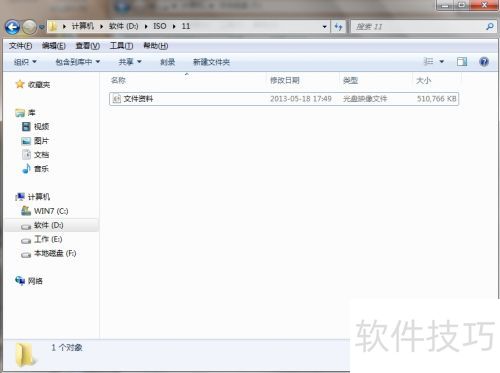Click the 新建文件夹 button
This screenshot has width=500, height=373.
point(211,62)
